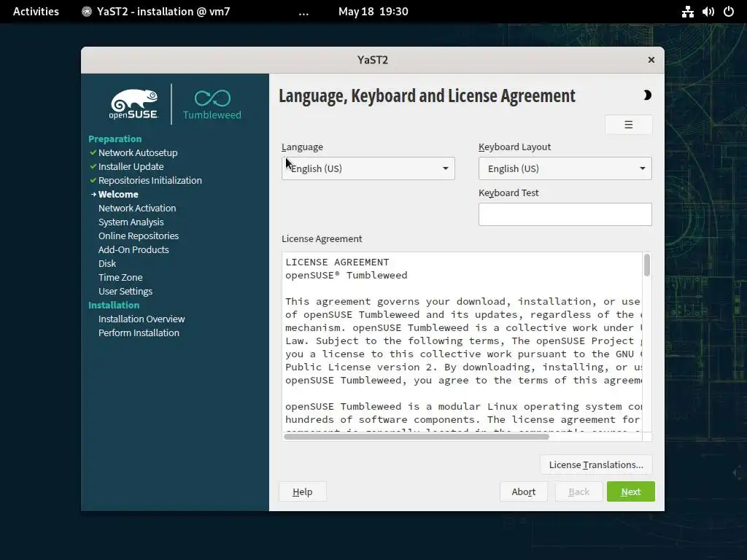Click the Next button
This screenshot has height=560, width=747.
tap(631, 491)
